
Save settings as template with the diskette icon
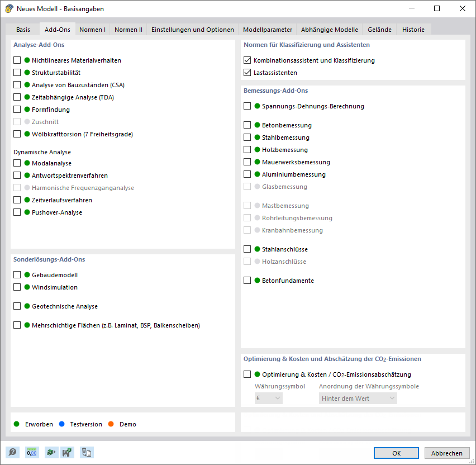[67, 452]
